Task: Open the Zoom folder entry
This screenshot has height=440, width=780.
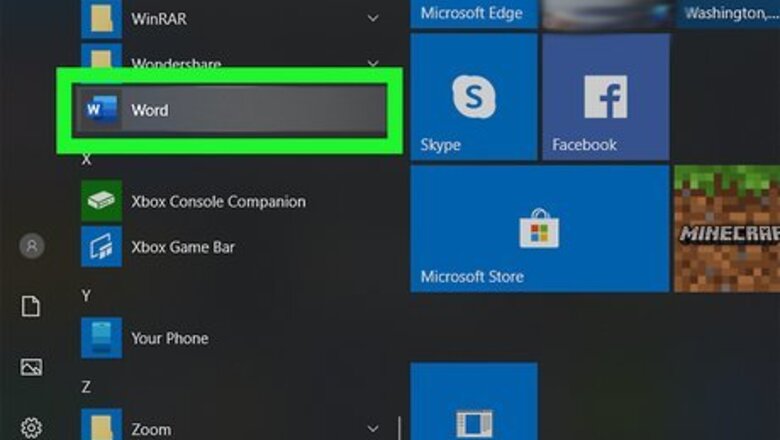Action: coord(231,427)
